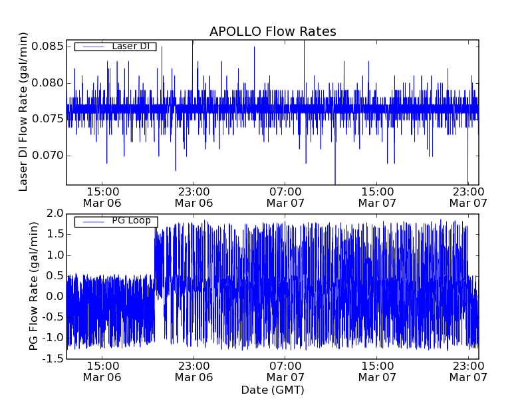Click the Laser DI Flow Rate axis label

pyautogui.click(x=23, y=112)
